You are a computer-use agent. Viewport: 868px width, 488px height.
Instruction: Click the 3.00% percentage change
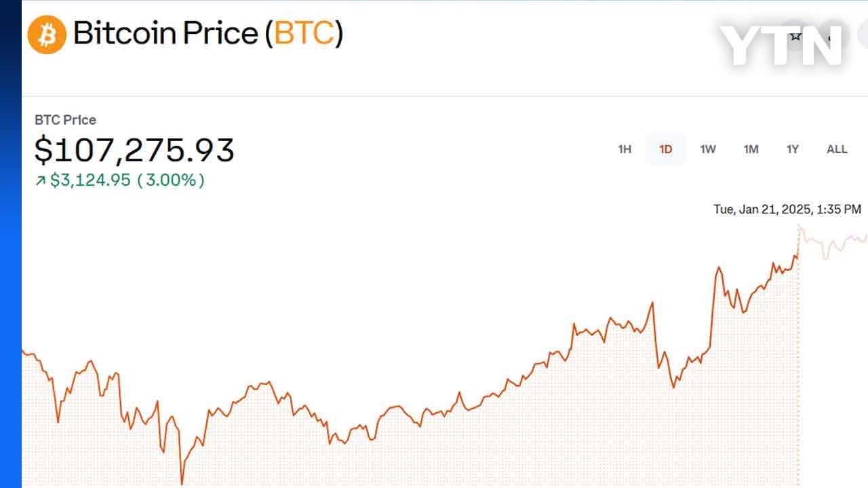click(171, 180)
